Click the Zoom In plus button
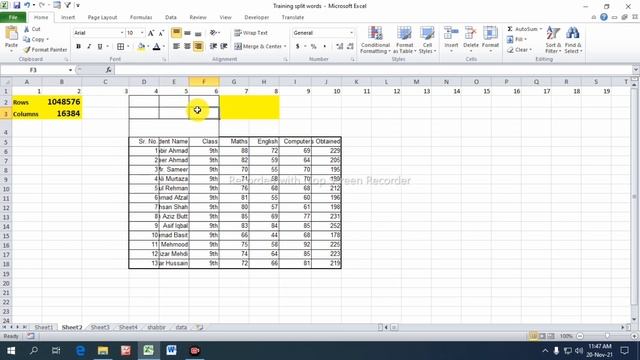Image resolution: width=640 pixels, height=360 pixels. 634,336
